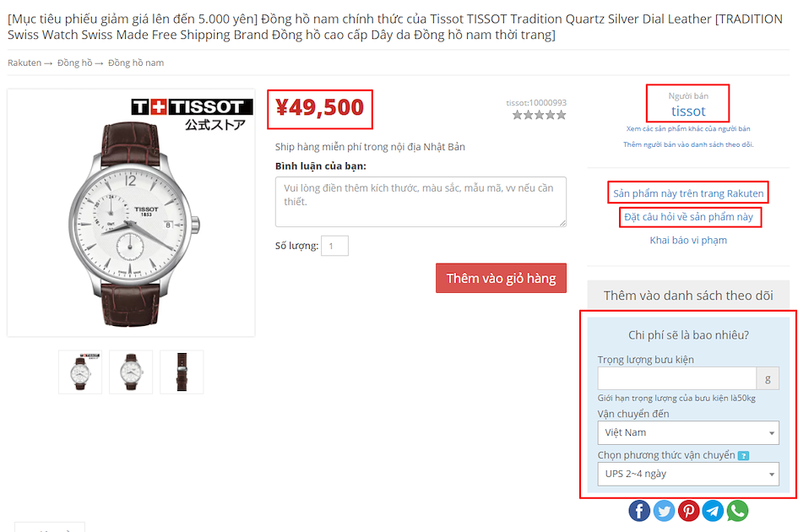Image resolution: width=798 pixels, height=532 pixels.
Task: Click the shipping method help icon
Action: pos(744,456)
